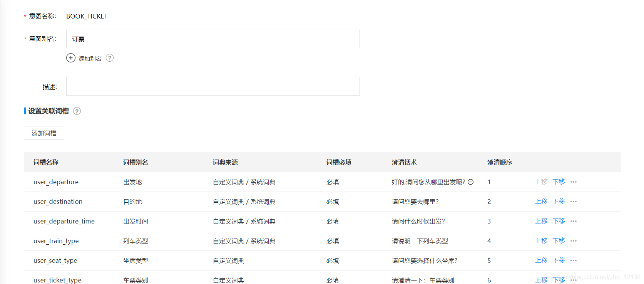644x284 pixels.
Task: Click the plus icon to add alias
Action: coord(71,58)
